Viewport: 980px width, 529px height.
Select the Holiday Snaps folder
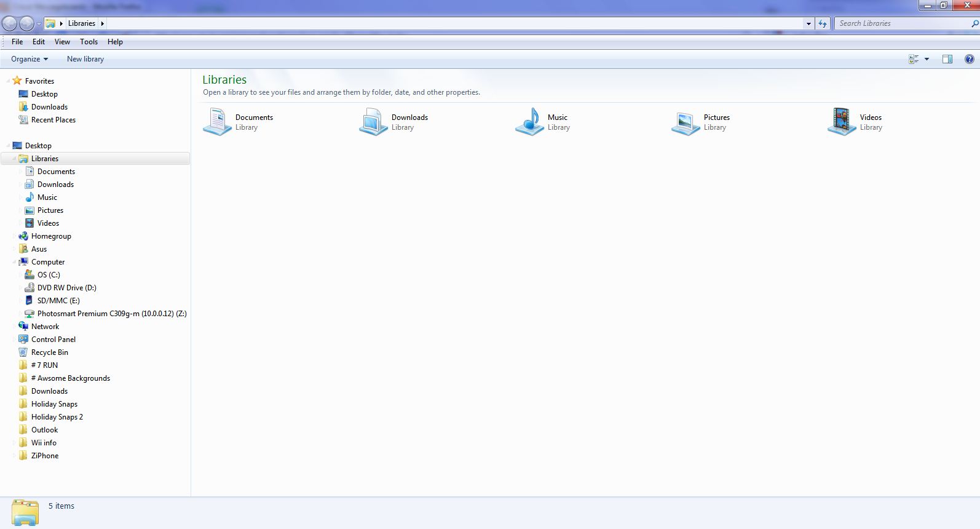[54, 404]
